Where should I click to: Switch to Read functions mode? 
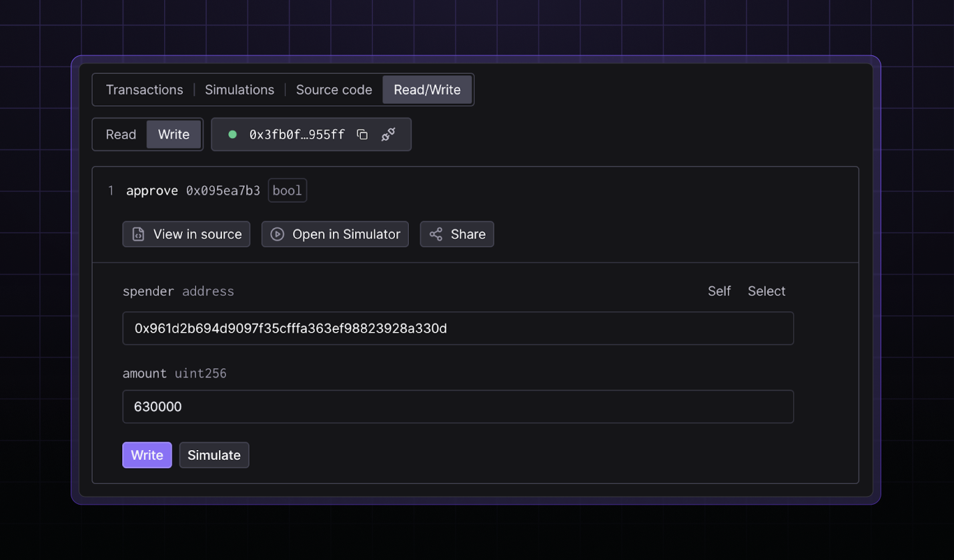coord(121,135)
